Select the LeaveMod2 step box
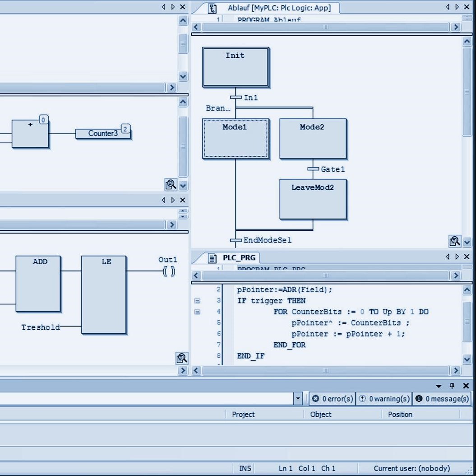This screenshot has width=476, height=476. pyautogui.click(x=313, y=199)
